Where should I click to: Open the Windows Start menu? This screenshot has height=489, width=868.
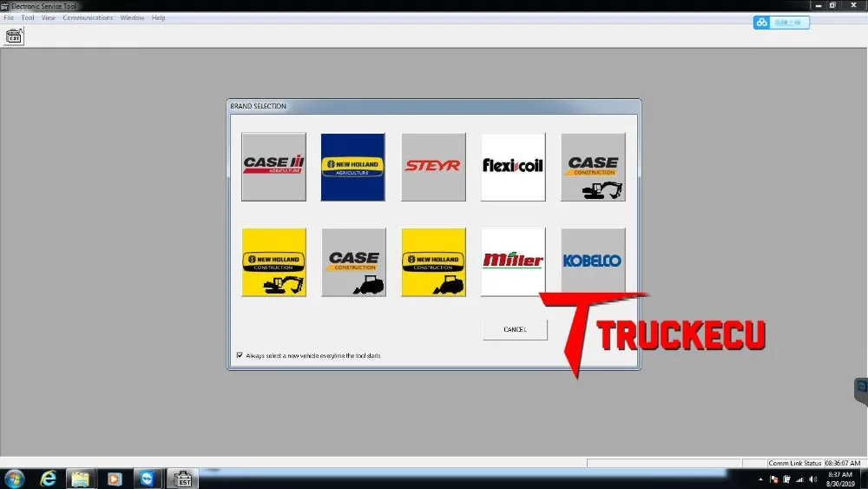click(15, 479)
